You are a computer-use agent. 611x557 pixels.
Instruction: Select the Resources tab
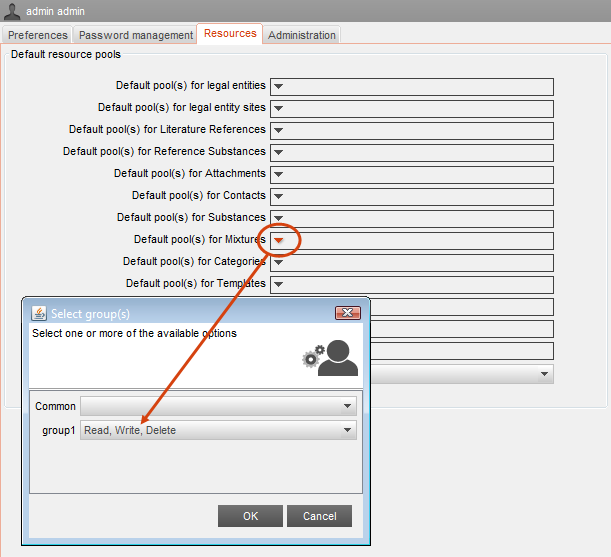[x=230, y=34]
